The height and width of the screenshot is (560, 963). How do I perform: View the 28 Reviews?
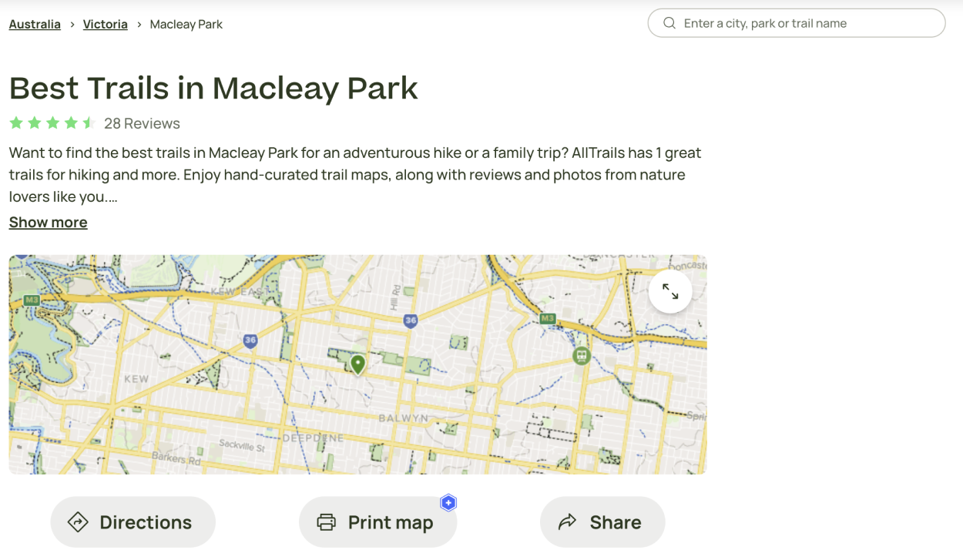(x=142, y=123)
